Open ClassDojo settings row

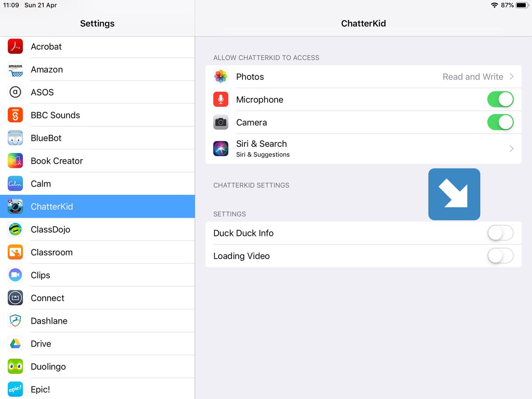98,229
